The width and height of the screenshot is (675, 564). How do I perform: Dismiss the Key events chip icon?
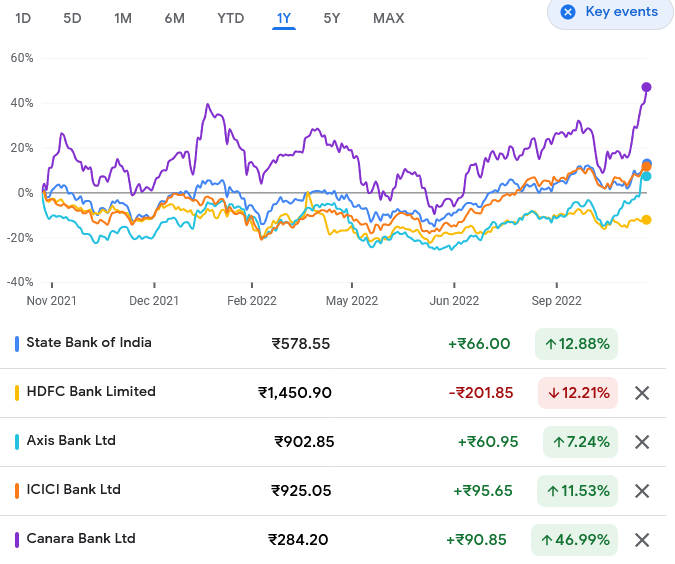tap(568, 12)
